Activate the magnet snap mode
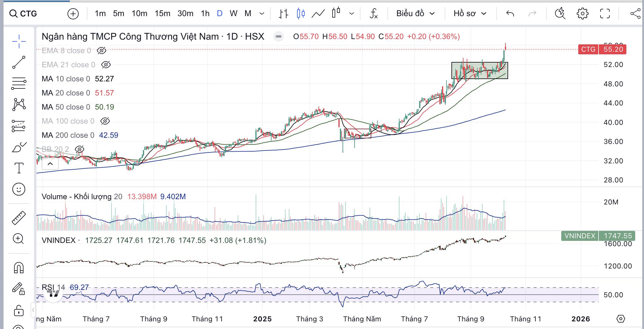This screenshot has width=644, height=329. [x=19, y=268]
